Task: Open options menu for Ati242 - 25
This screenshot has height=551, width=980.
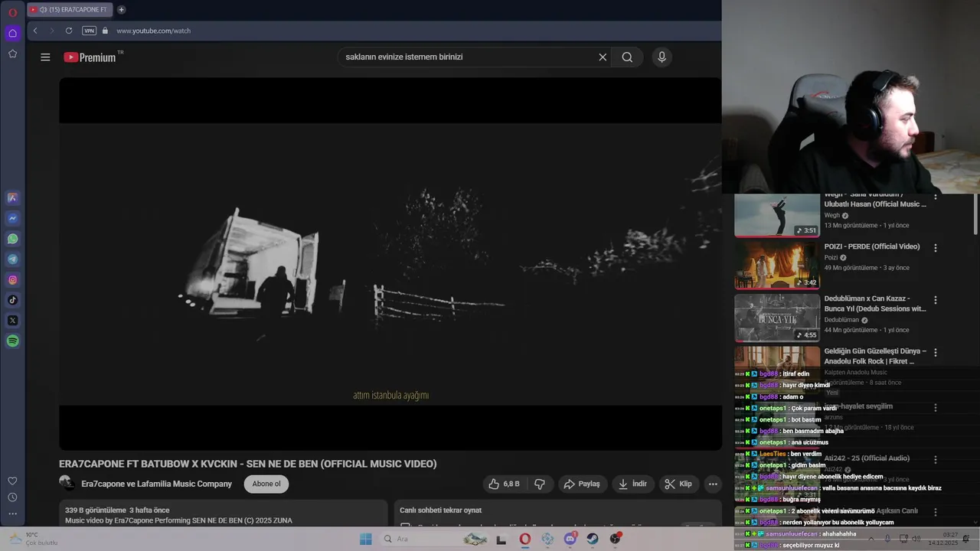Action: [x=936, y=460]
